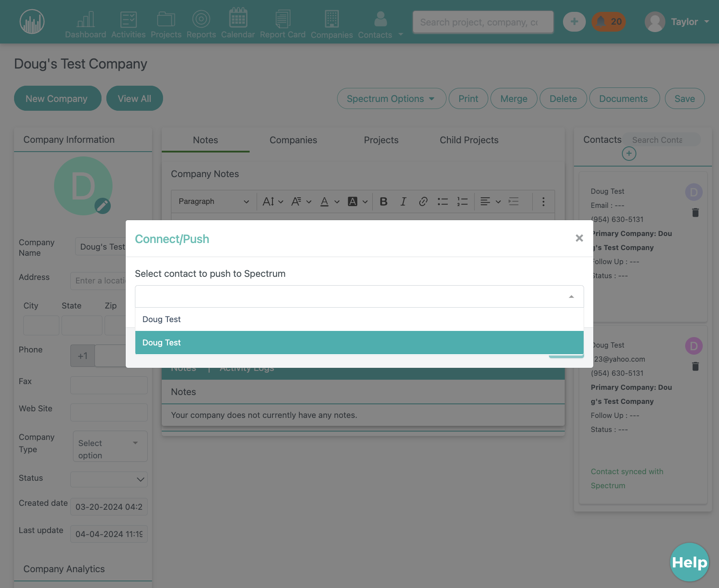This screenshot has width=719, height=588.
Task: Open the Calendar icon
Action: (238, 18)
